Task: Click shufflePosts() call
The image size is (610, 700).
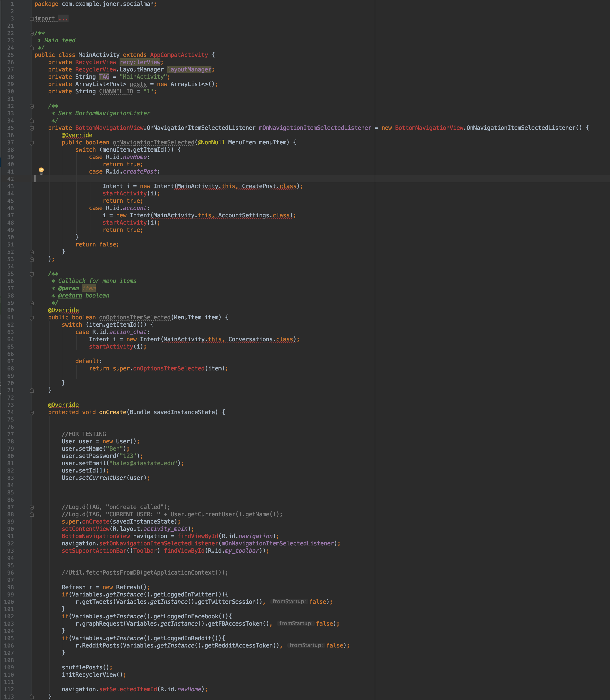Action: point(86,667)
